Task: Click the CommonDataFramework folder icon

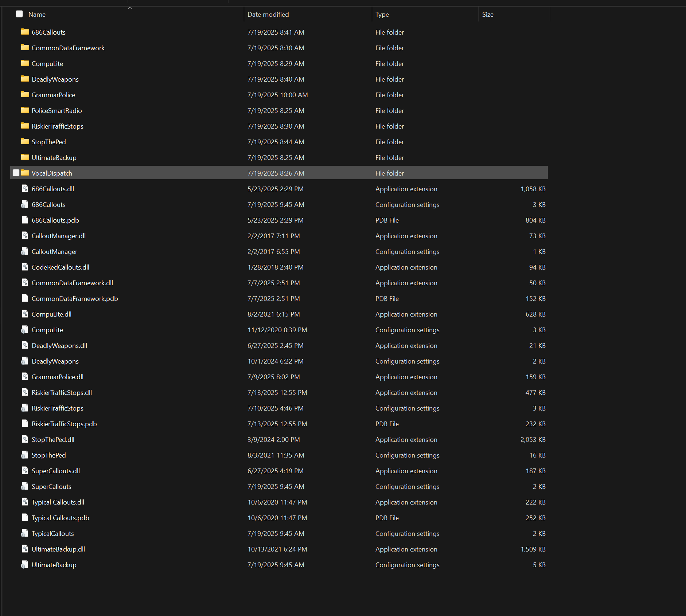Action: (x=25, y=47)
